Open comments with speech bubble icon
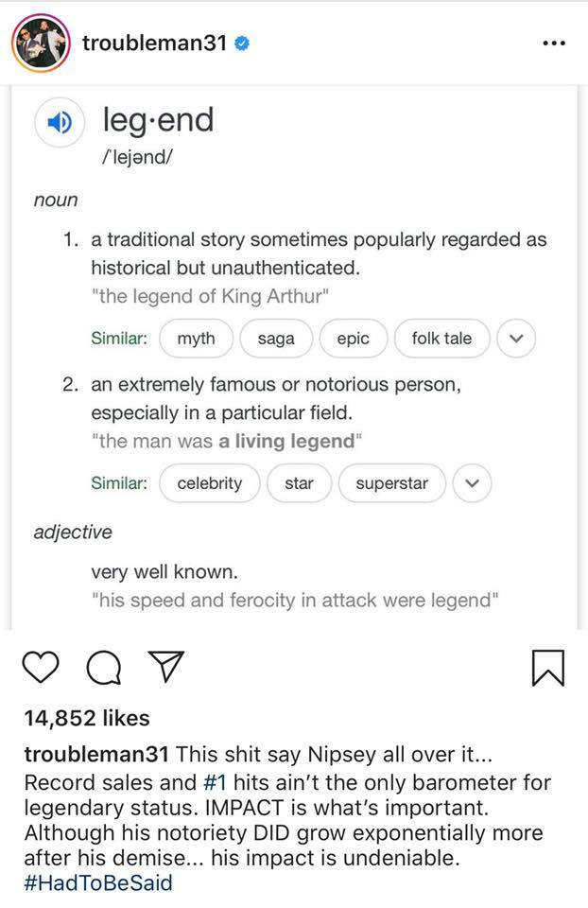This screenshot has height=908, width=588. 104,667
